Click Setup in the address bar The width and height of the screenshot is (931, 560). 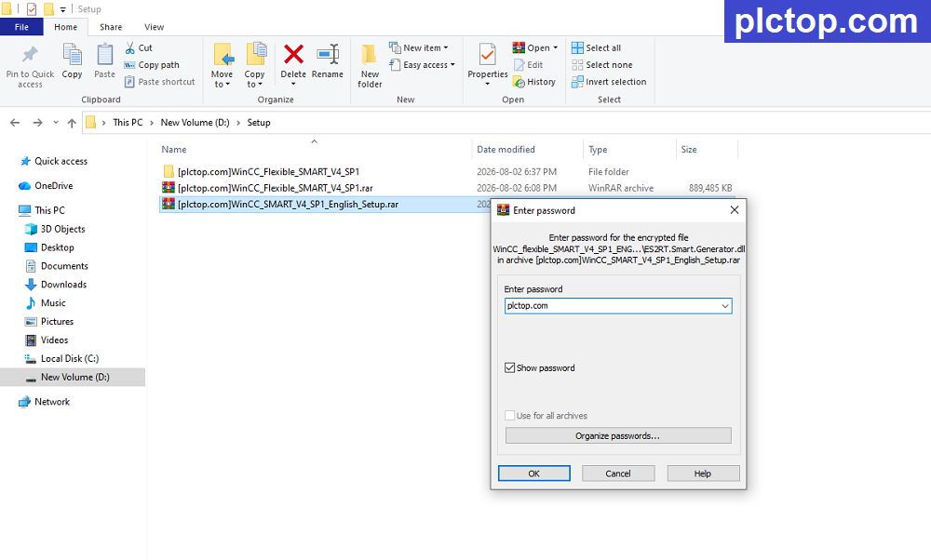point(258,123)
